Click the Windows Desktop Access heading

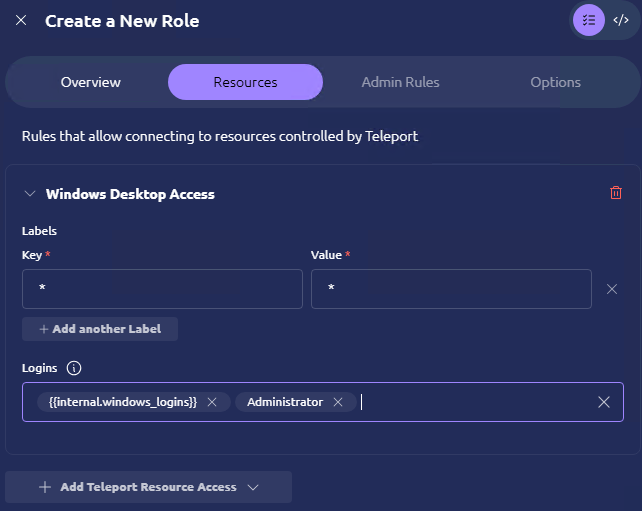pyautogui.click(x=130, y=194)
